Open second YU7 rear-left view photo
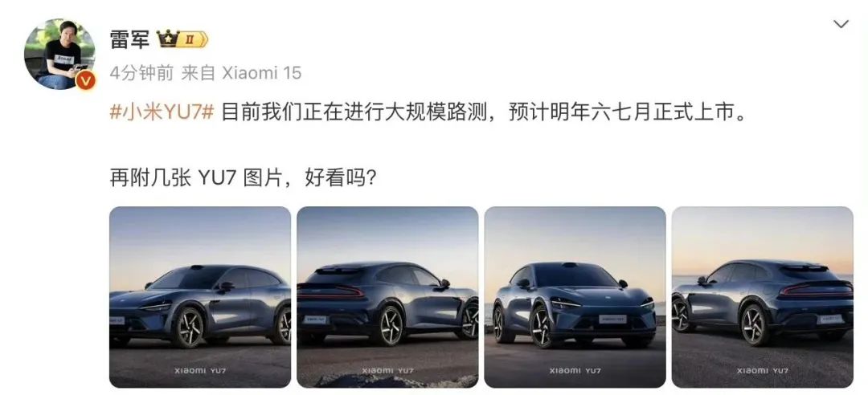 [387, 297]
